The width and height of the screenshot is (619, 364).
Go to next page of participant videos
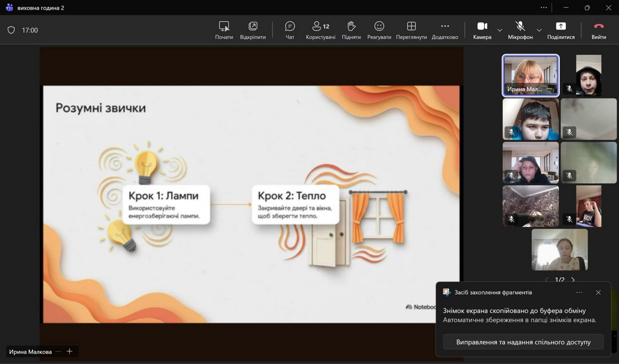(x=573, y=280)
